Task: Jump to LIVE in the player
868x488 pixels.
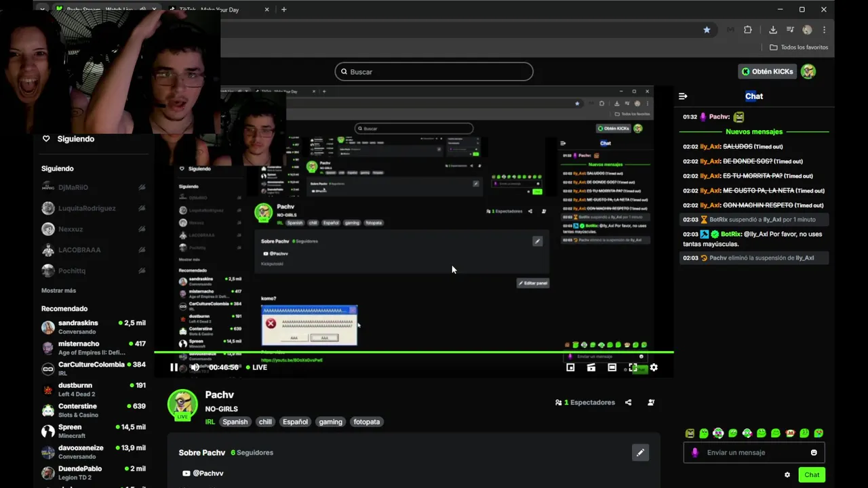Action: [x=256, y=367]
